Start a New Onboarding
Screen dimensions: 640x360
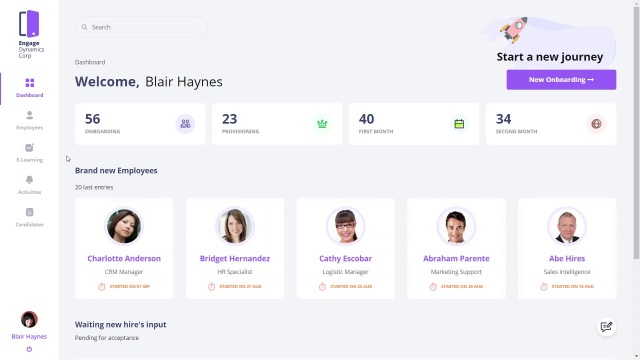561,80
